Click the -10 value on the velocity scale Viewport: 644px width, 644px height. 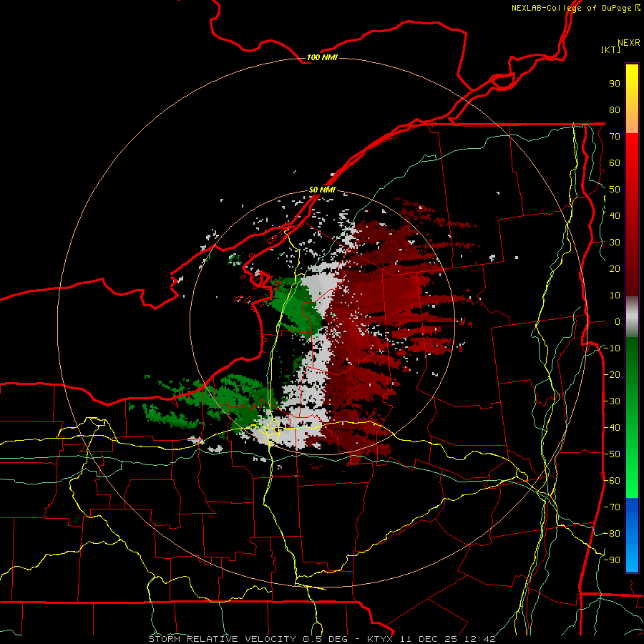[612, 348]
